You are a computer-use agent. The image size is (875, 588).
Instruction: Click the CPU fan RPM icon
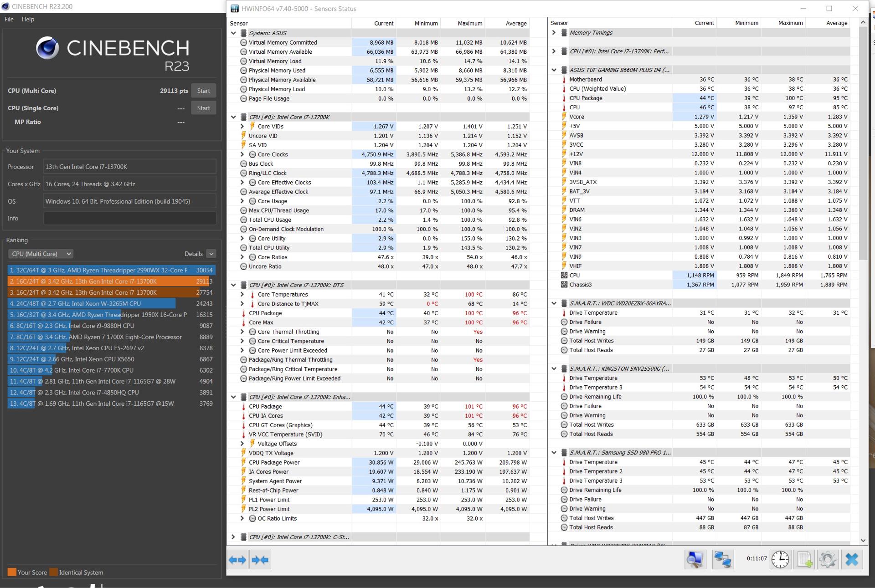(x=564, y=275)
